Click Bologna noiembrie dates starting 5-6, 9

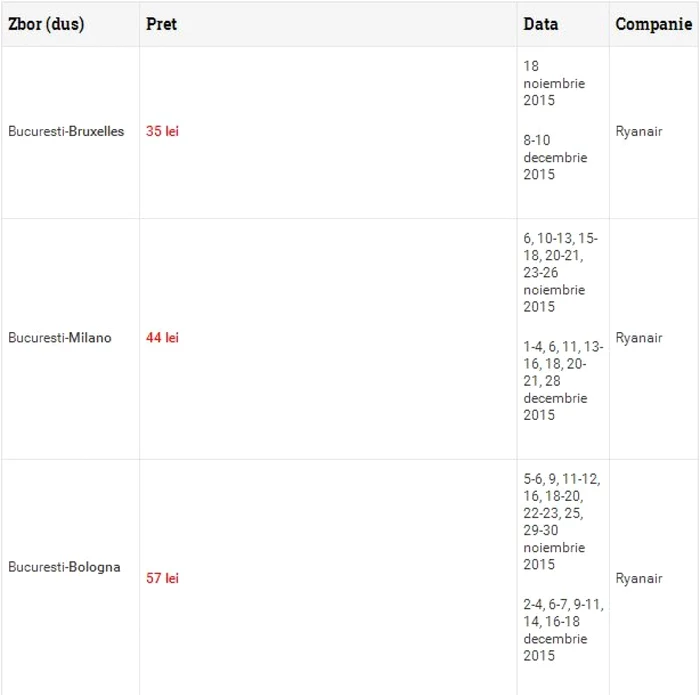coord(562,521)
